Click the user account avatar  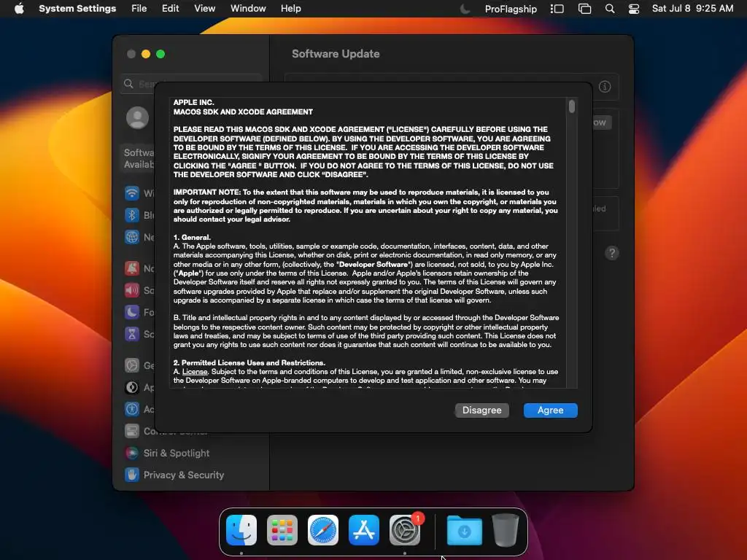137,117
